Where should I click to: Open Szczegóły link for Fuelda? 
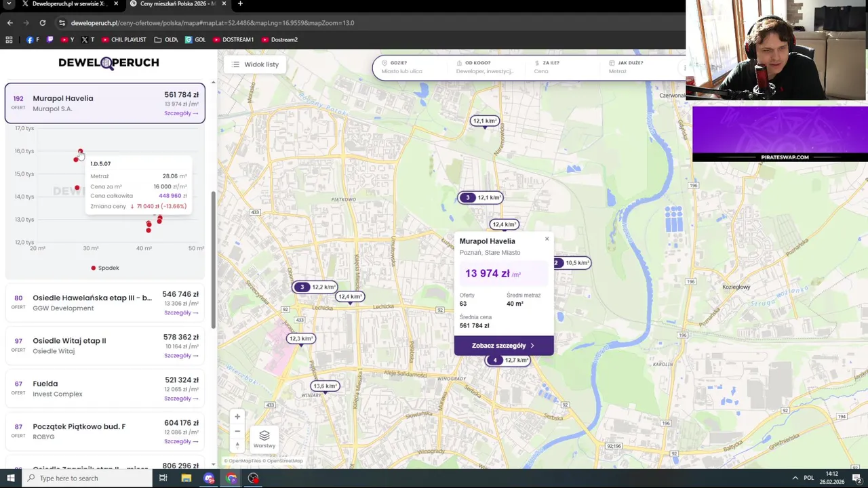click(x=181, y=398)
